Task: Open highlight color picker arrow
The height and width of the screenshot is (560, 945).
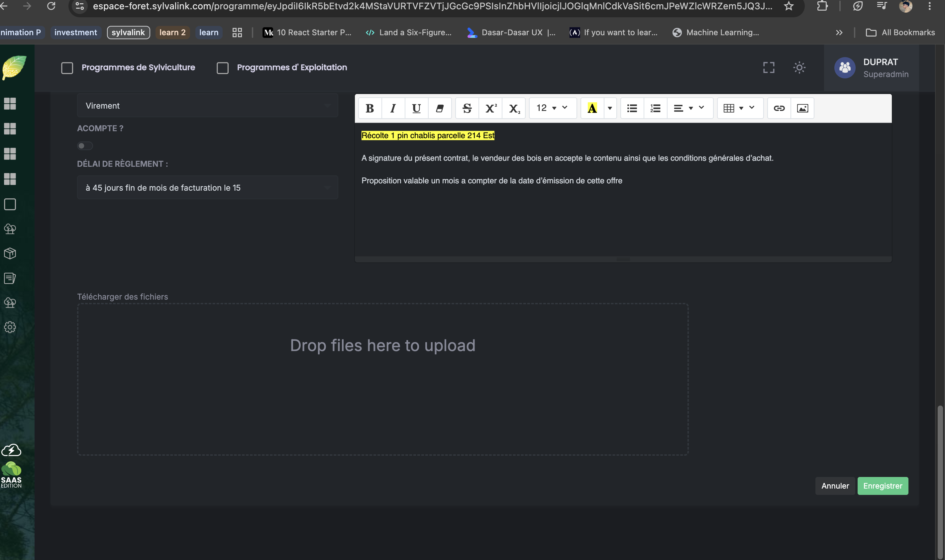Action: click(x=610, y=108)
